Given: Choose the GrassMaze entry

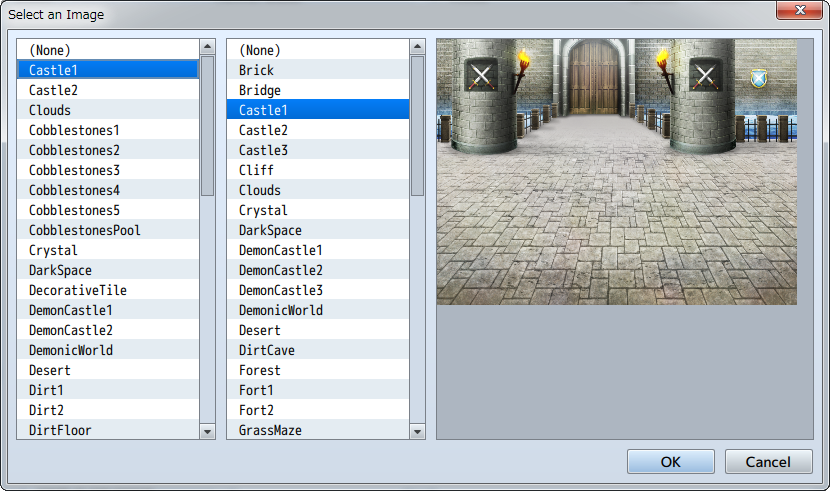Looking at the screenshot, I should (270, 430).
